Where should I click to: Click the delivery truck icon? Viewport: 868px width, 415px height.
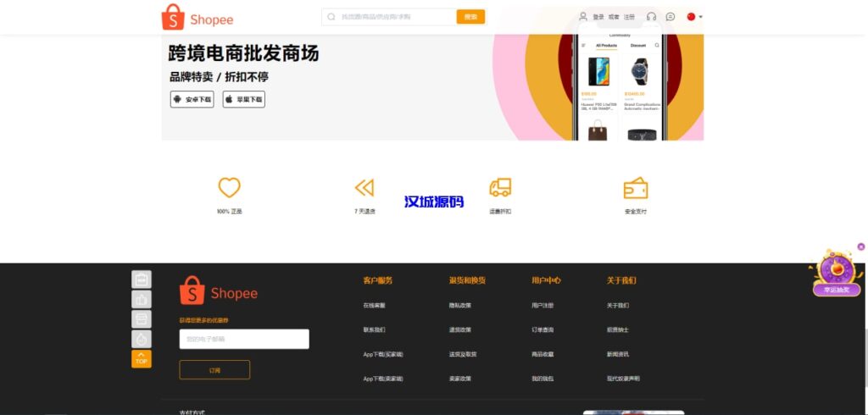500,187
